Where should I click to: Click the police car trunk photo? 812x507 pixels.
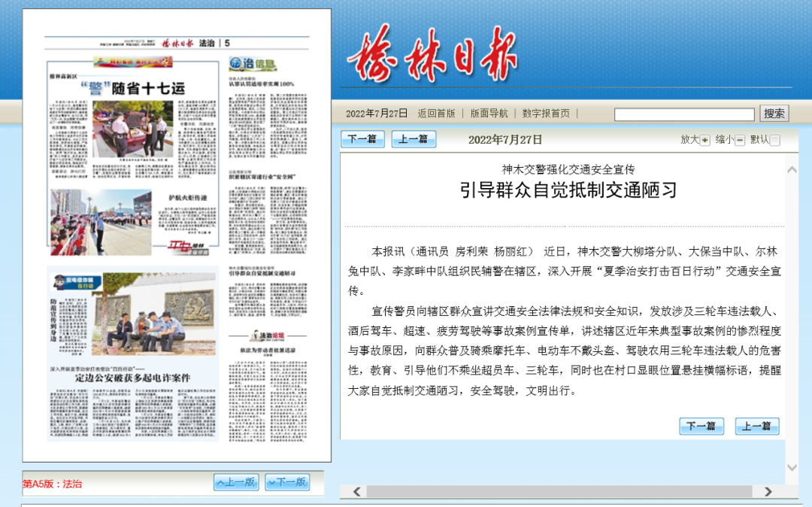click(x=132, y=129)
